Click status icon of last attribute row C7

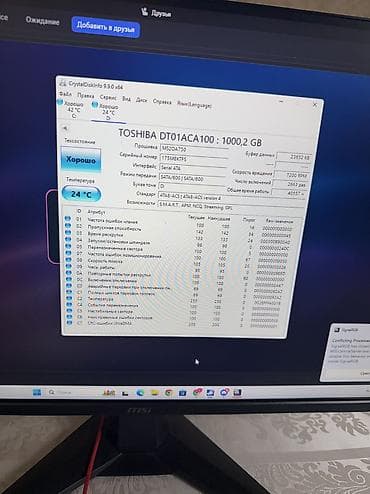(70, 323)
